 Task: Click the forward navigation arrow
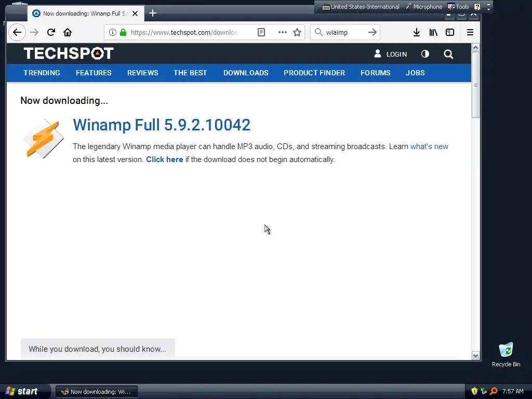pyautogui.click(x=34, y=32)
